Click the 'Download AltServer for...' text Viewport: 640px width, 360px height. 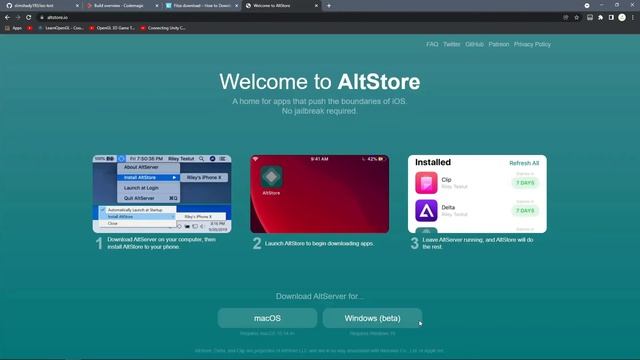320,296
